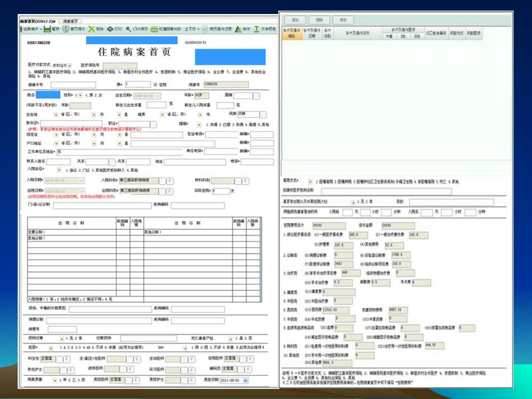Open 门诊病历 magnifier icon in toolbar

(x=129, y=29)
